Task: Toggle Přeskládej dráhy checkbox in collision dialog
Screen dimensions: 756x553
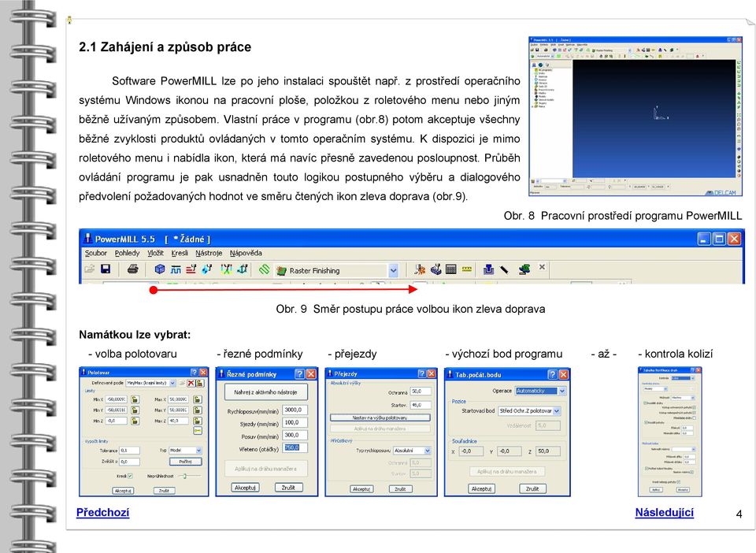Action: (x=695, y=418)
